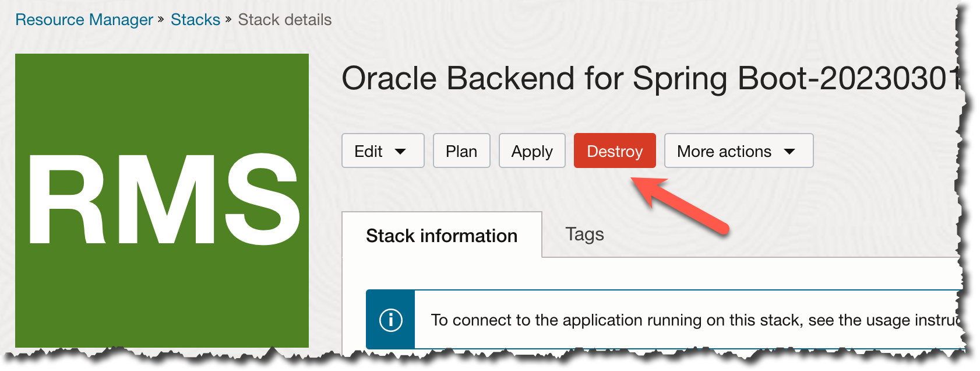Screen dimensions: 980x371
Task: Click blank panel area above the info banner
Action: [641, 273]
